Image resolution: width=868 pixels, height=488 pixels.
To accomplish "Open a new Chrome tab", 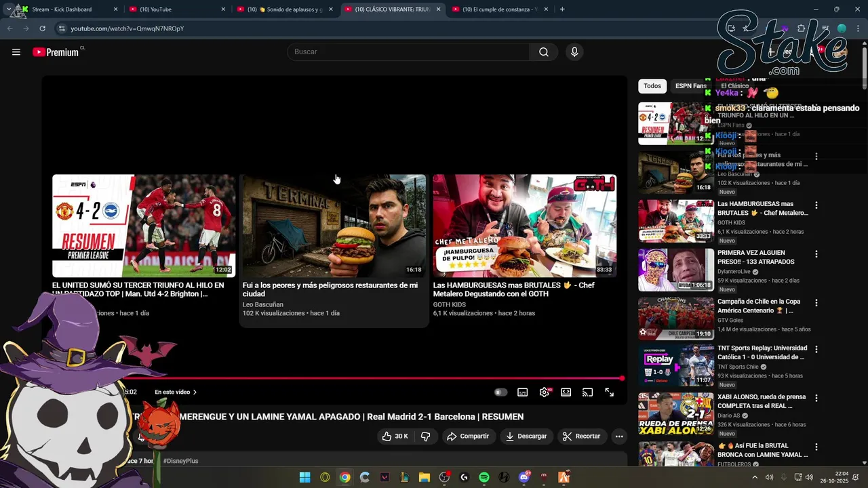I will [x=562, y=9].
